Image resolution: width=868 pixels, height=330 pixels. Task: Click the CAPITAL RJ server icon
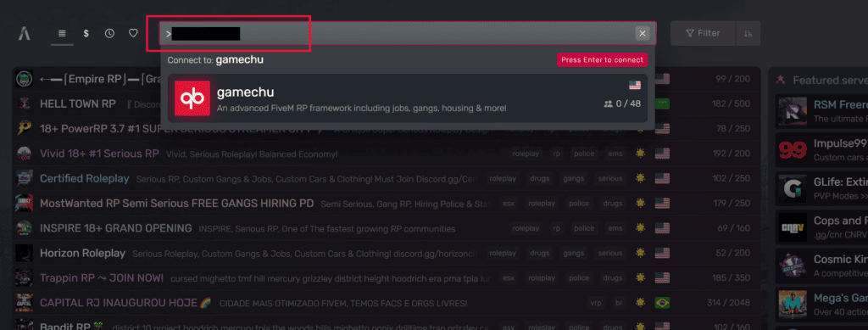click(x=25, y=303)
